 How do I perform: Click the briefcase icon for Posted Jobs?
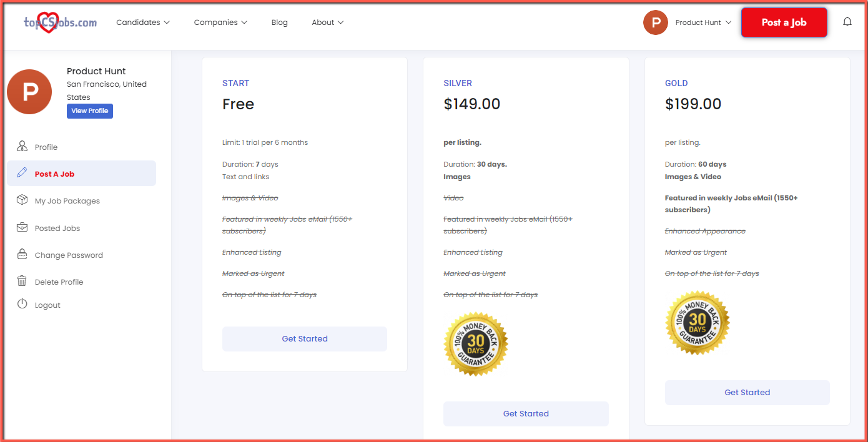22,228
